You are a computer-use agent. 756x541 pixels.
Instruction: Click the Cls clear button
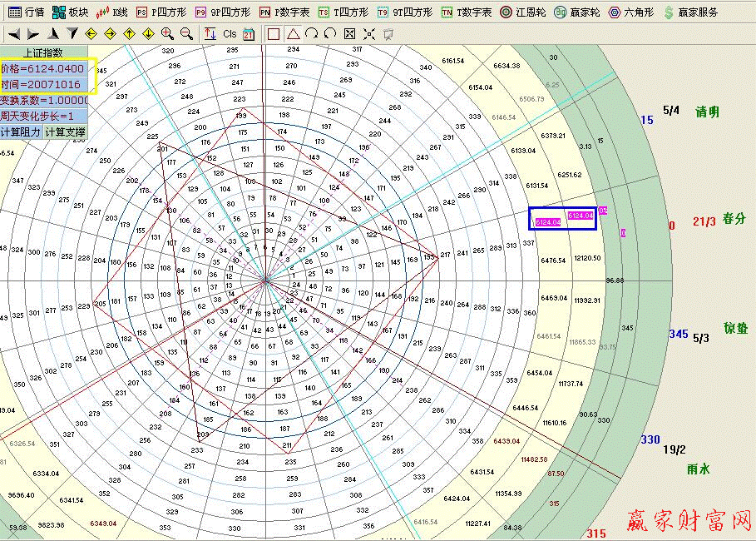230,33
